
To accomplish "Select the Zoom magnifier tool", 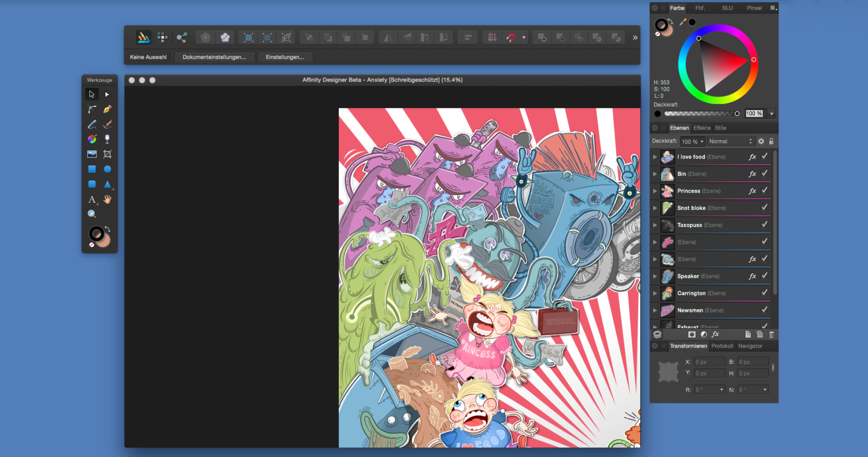I will point(92,214).
